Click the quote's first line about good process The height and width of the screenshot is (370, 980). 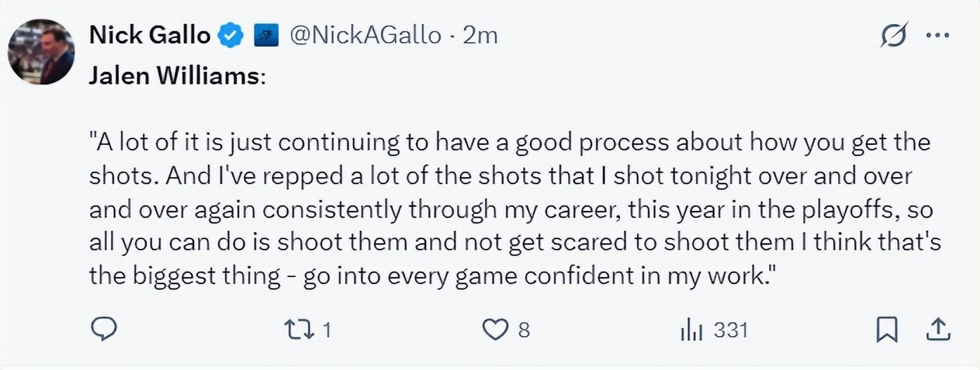pos(510,143)
